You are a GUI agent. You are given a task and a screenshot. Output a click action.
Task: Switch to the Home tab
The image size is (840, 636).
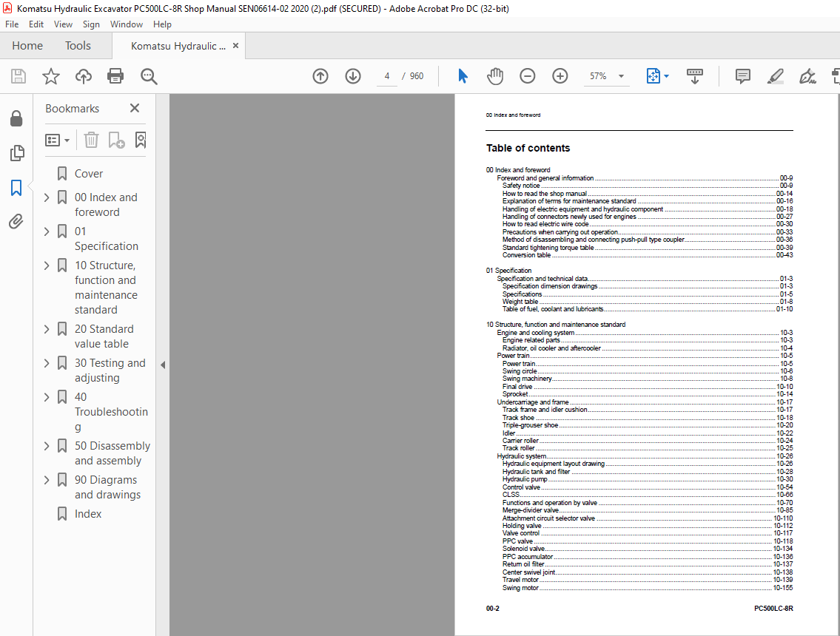tap(27, 46)
